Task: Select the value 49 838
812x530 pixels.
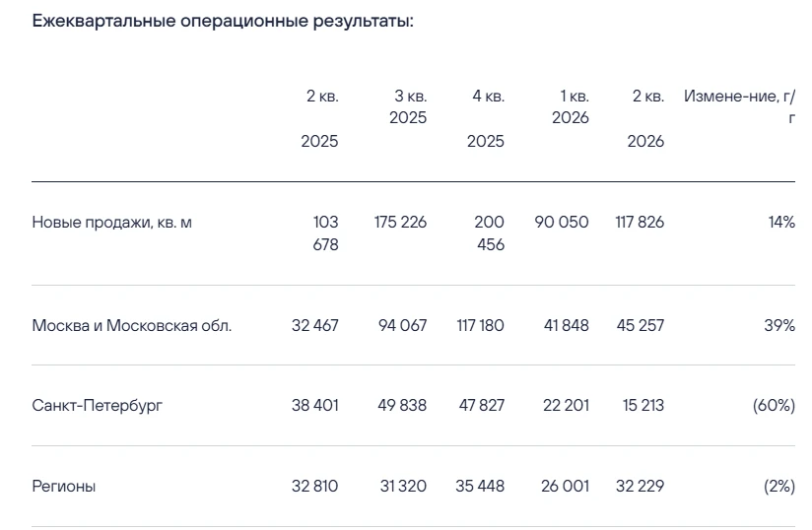Action: coord(402,405)
